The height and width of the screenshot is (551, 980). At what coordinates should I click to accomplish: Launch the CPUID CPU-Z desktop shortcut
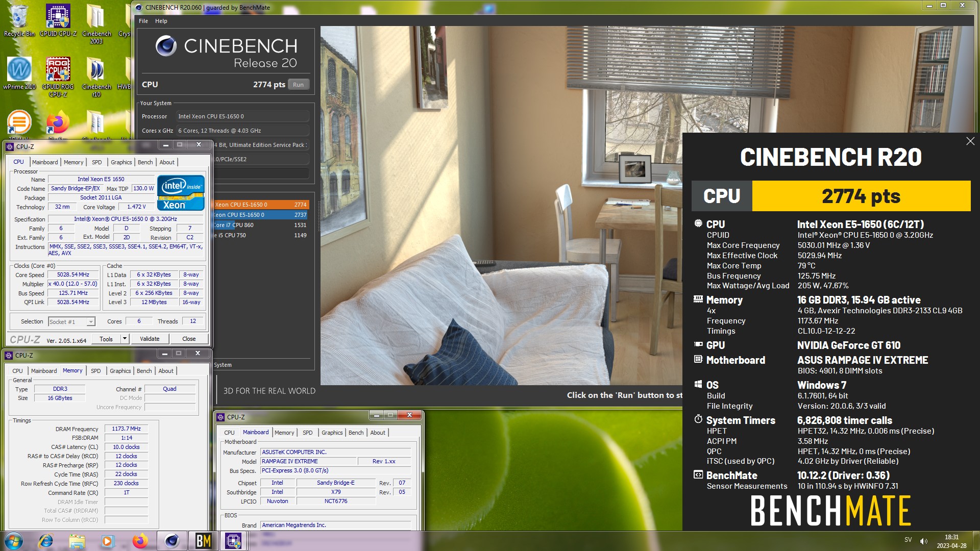tap(58, 20)
